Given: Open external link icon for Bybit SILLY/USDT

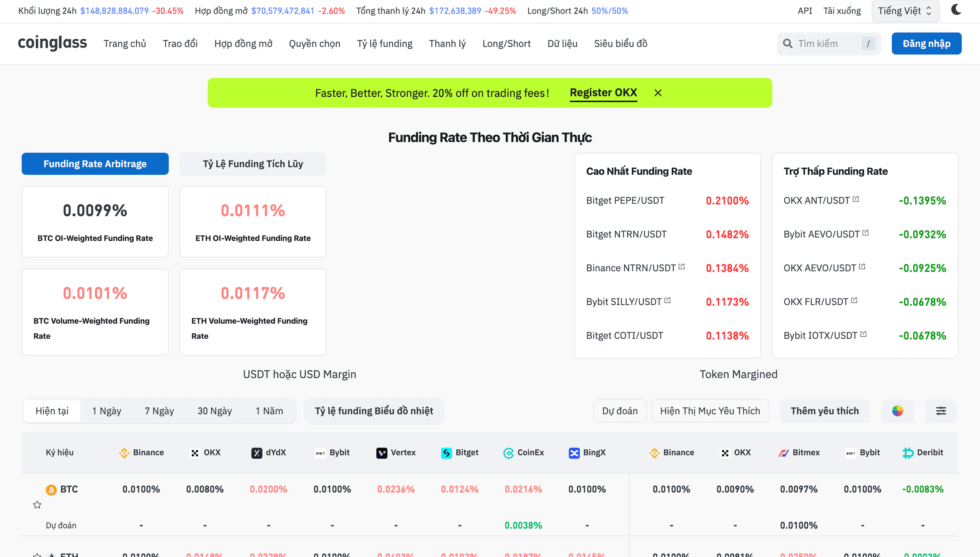Looking at the screenshot, I should coord(668,300).
